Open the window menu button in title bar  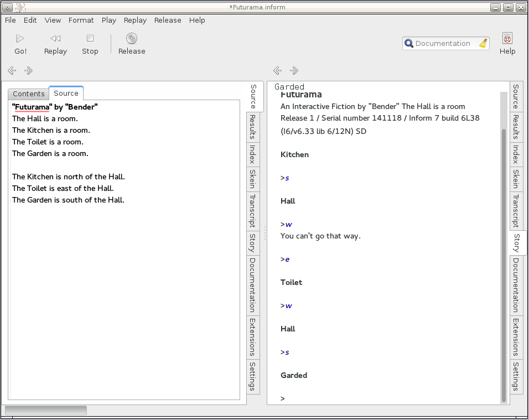pyautogui.click(x=7, y=7)
